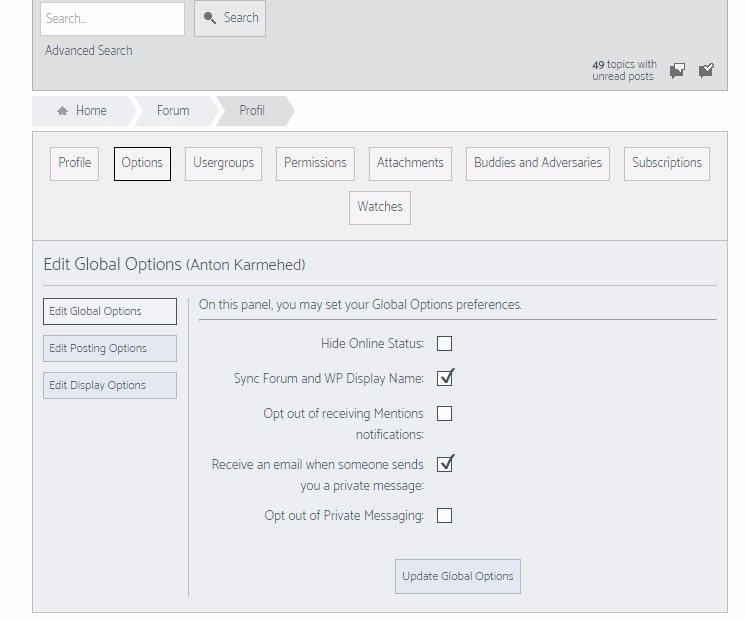Image resolution: width=746 pixels, height=619 pixels.
Task: Select the Buddies and Adversaries tab
Action: tap(537, 163)
